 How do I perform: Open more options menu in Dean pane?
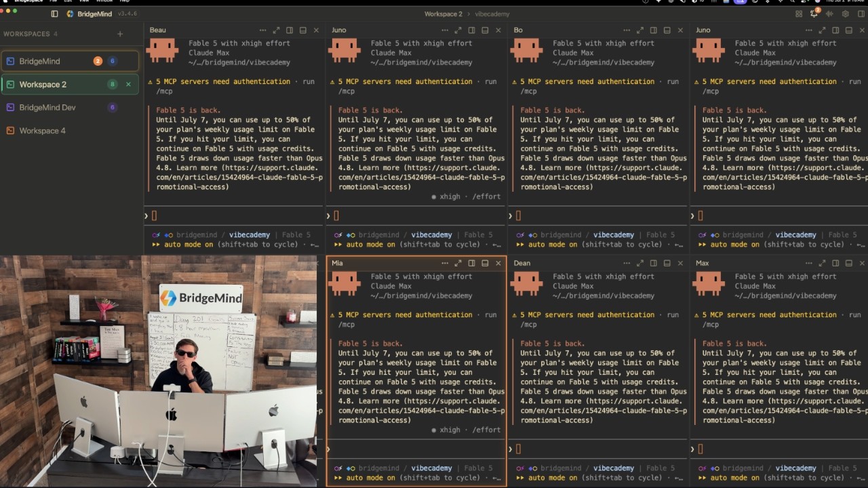627,263
